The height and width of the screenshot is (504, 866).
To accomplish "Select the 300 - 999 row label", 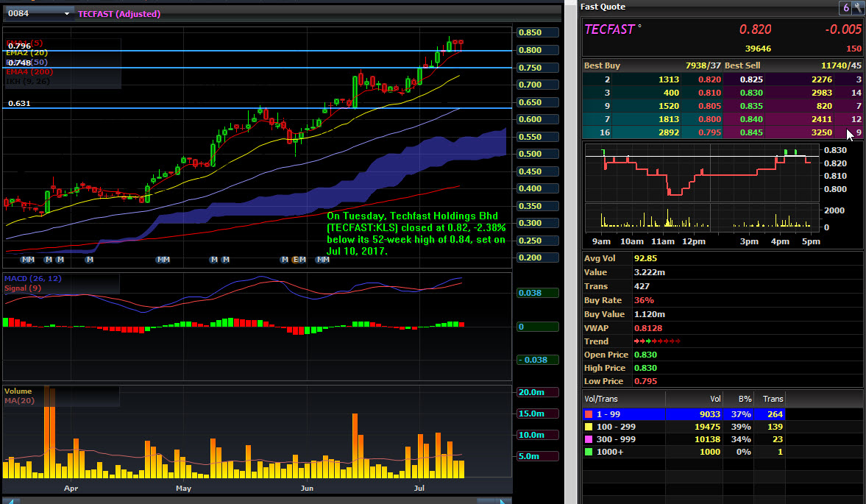I will click(616, 439).
